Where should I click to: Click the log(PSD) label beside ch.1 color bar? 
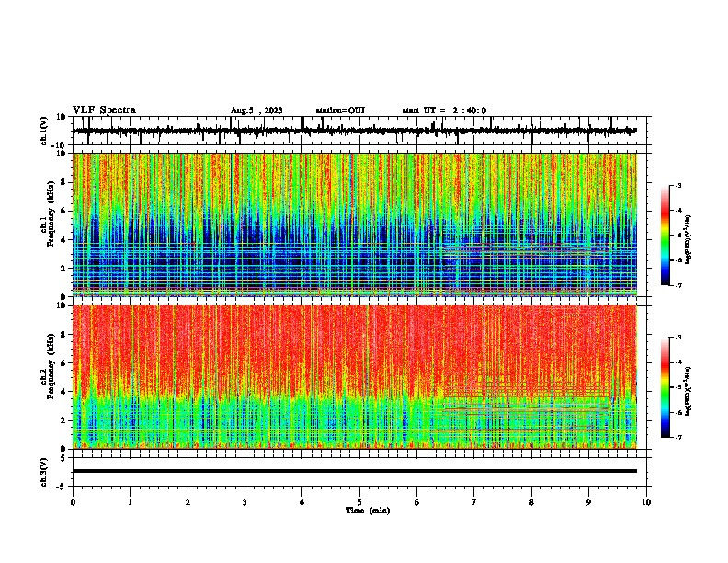click(688, 239)
